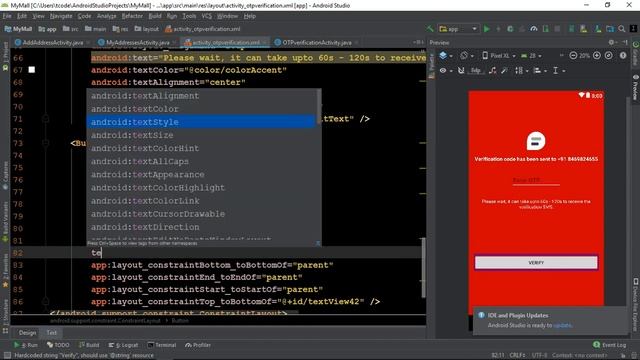Click the breakpoint marker on line 67
The image size is (640, 360).
coord(31,70)
